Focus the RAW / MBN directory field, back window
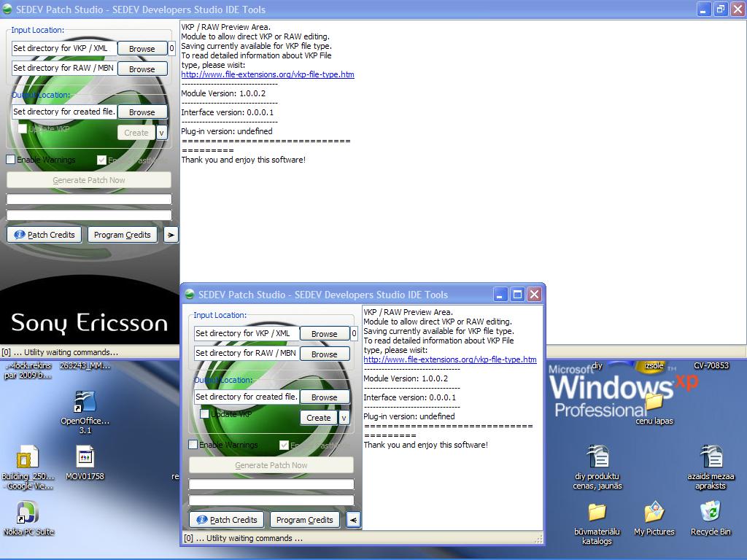This screenshot has height=560, width=747. (x=64, y=68)
